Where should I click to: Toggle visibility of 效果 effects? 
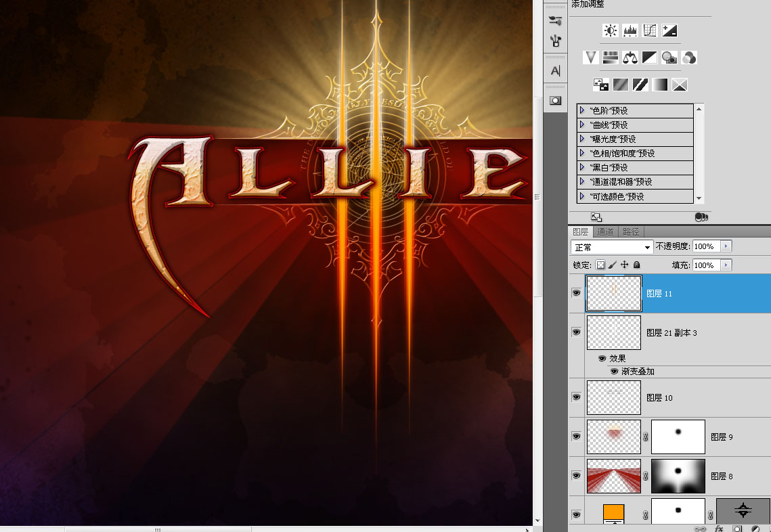click(x=602, y=359)
